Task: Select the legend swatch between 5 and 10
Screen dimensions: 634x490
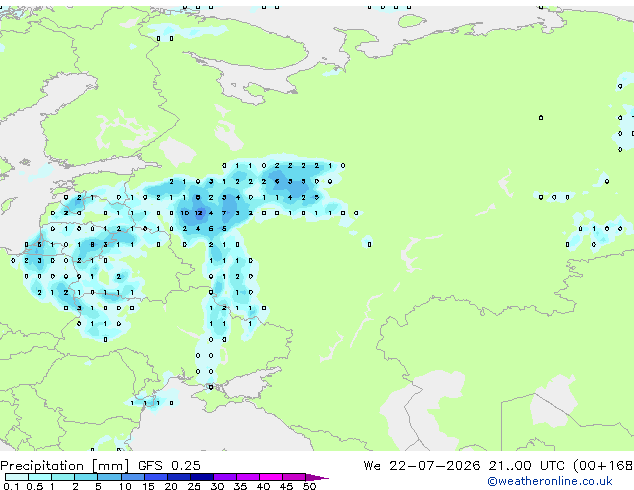Action: pos(109,477)
